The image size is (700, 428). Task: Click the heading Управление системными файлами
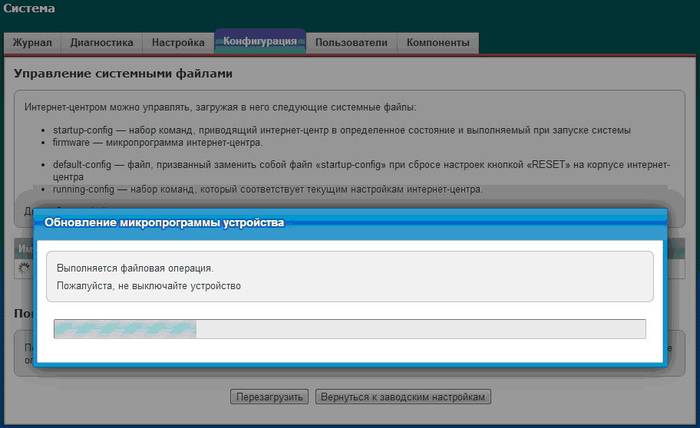click(x=123, y=74)
